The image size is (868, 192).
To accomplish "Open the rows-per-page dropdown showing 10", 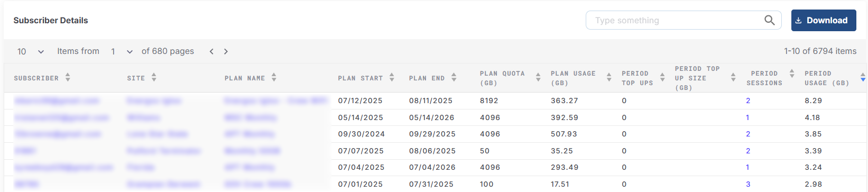I will pos(30,51).
